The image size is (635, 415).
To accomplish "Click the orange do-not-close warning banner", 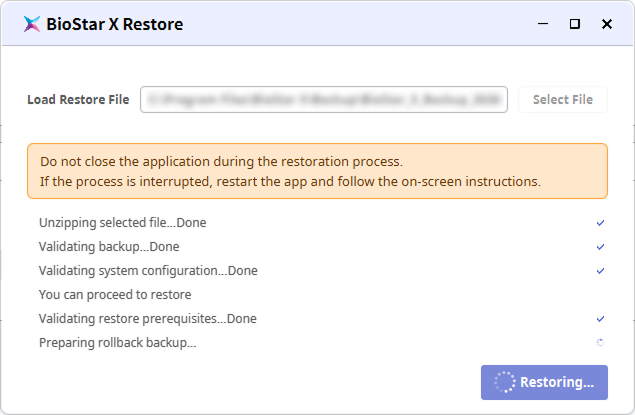I will 317,171.
